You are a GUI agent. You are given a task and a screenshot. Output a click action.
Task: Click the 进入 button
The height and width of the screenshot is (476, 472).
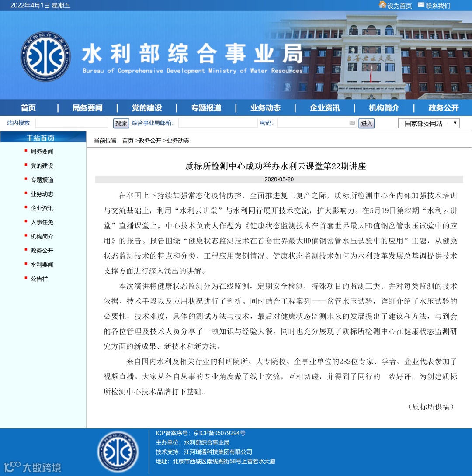366,123
